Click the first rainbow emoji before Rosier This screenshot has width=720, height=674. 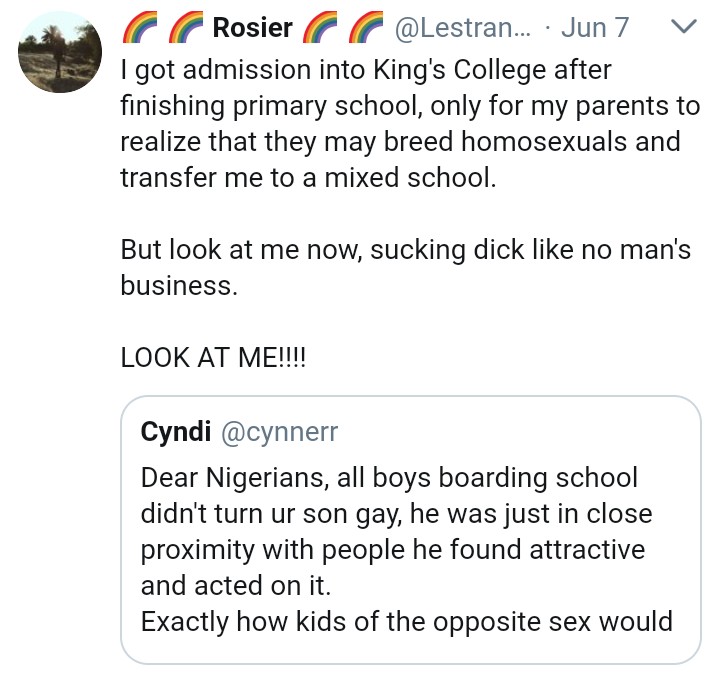[x=138, y=28]
